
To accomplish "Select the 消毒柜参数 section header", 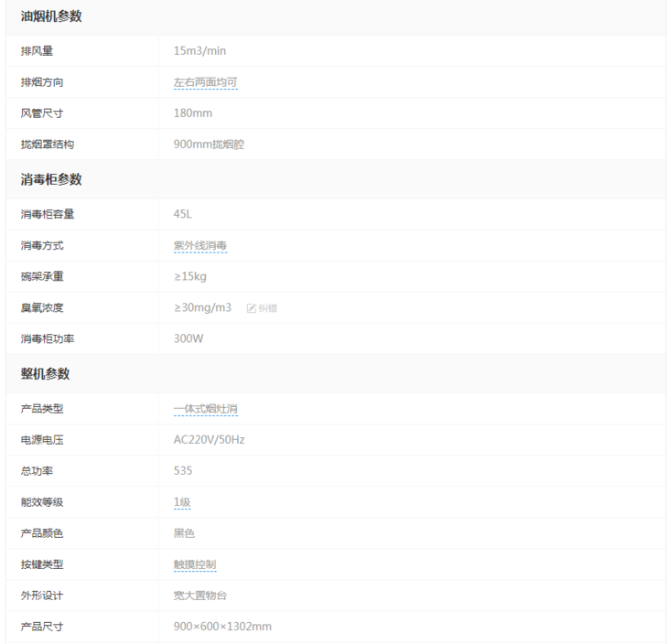I will tap(51, 179).
